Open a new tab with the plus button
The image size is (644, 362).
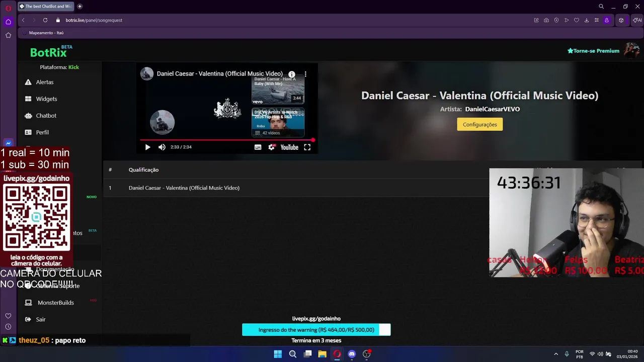coord(79,7)
